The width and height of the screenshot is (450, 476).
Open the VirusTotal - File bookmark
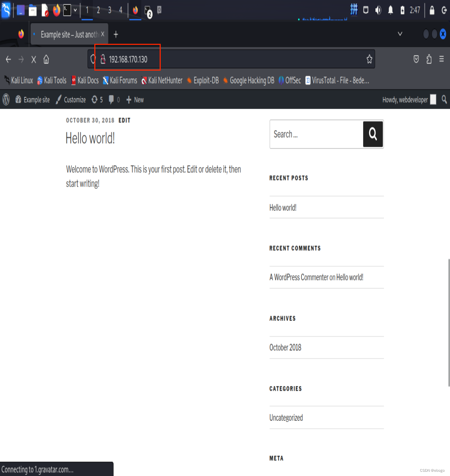coord(337,81)
